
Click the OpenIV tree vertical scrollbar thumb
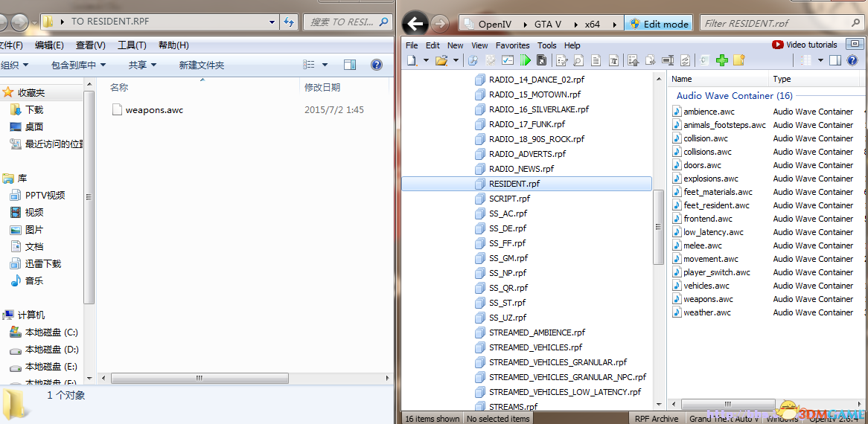click(x=658, y=227)
